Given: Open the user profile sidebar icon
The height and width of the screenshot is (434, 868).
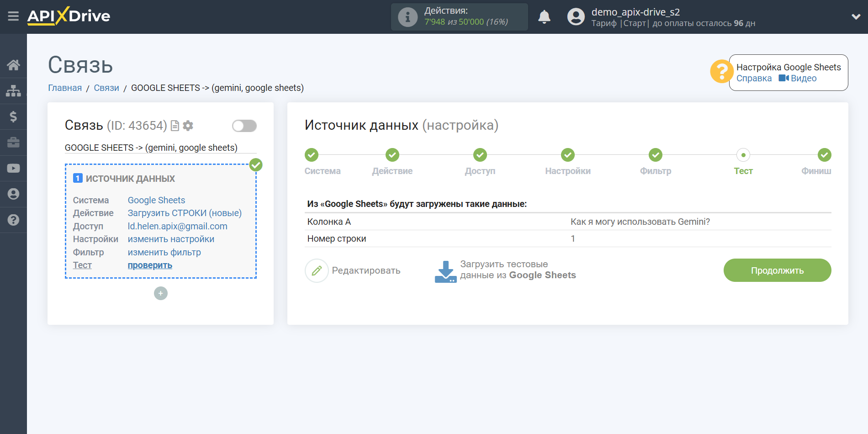Looking at the screenshot, I should click(x=13, y=194).
